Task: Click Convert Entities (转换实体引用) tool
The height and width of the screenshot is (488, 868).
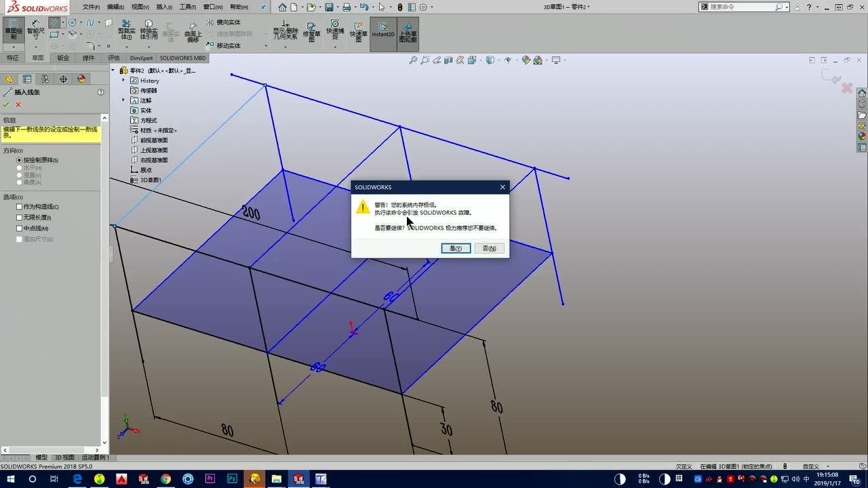Action: tap(149, 30)
